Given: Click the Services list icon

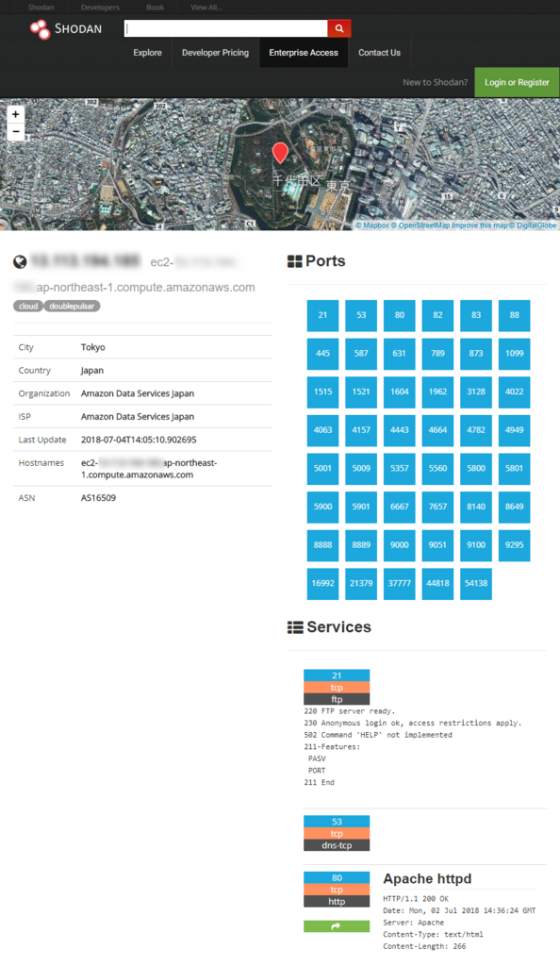Looking at the screenshot, I should [295, 627].
